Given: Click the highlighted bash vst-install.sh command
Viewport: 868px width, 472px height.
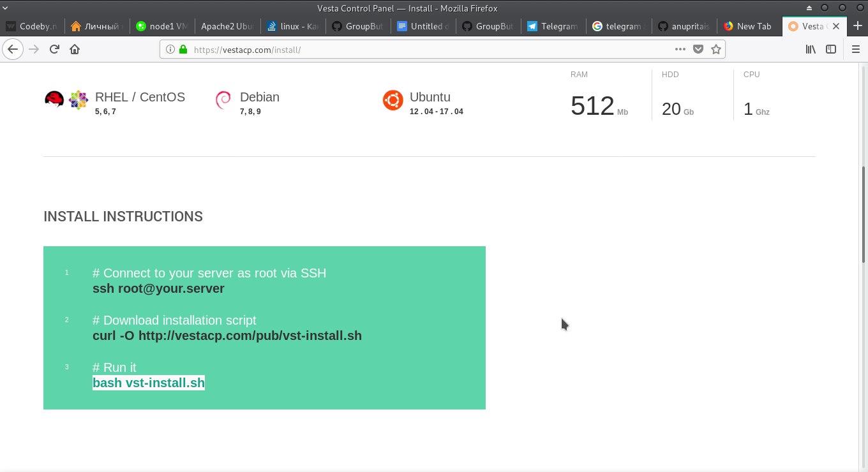Looking at the screenshot, I should coord(149,383).
